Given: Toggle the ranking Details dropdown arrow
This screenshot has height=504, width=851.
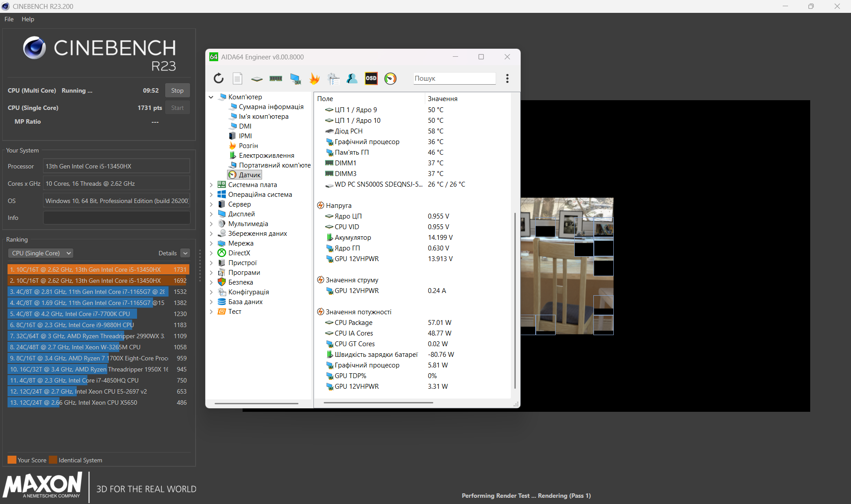Looking at the screenshot, I should 185,253.
